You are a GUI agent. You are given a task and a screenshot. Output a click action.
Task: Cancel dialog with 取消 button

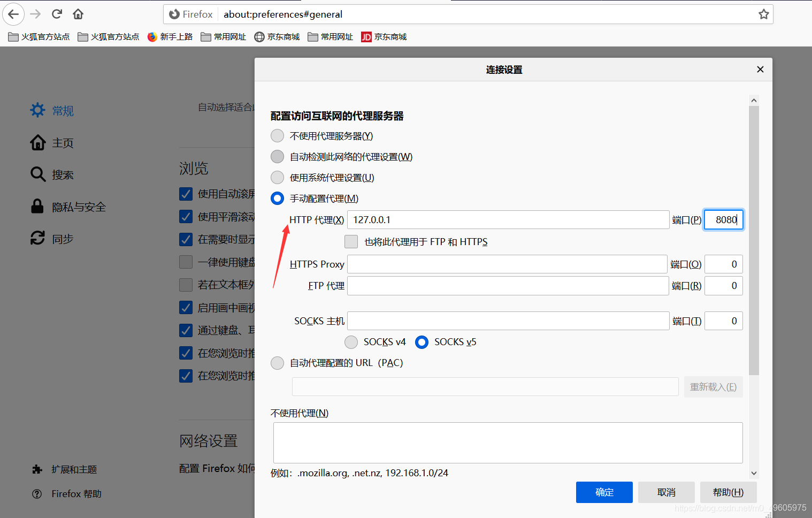click(667, 492)
